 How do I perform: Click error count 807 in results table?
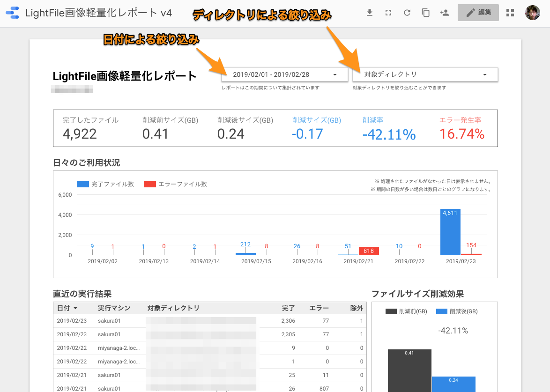click(x=324, y=389)
